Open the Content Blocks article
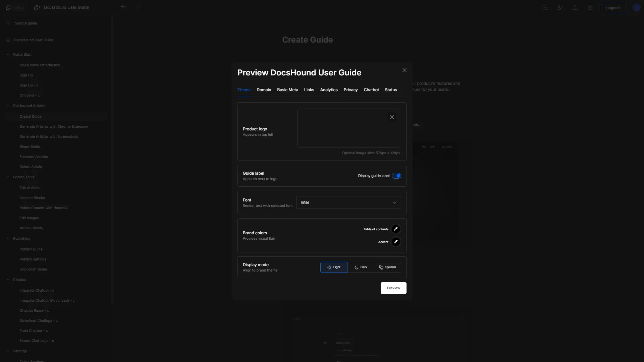This screenshot has width=644, height=362. 32,198
